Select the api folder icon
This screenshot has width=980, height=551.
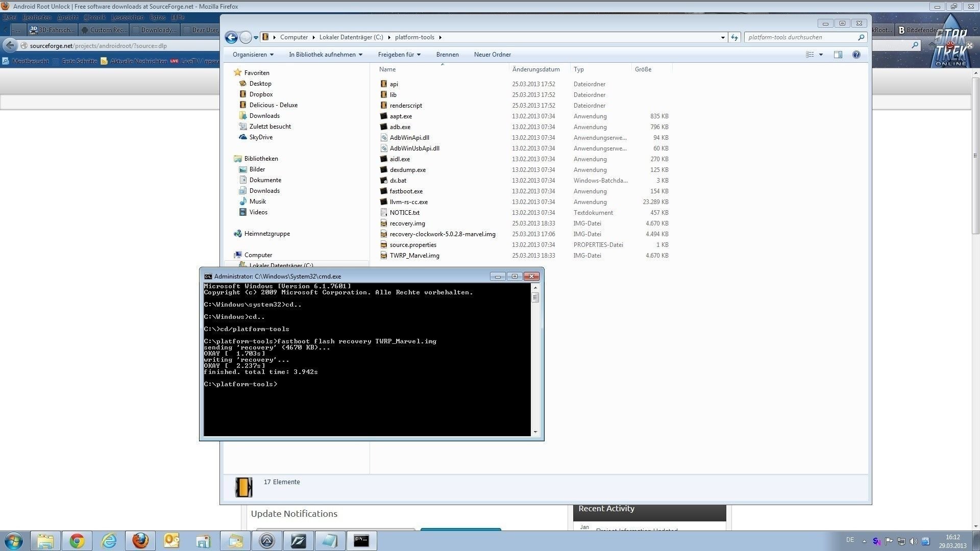coord(383,84)
